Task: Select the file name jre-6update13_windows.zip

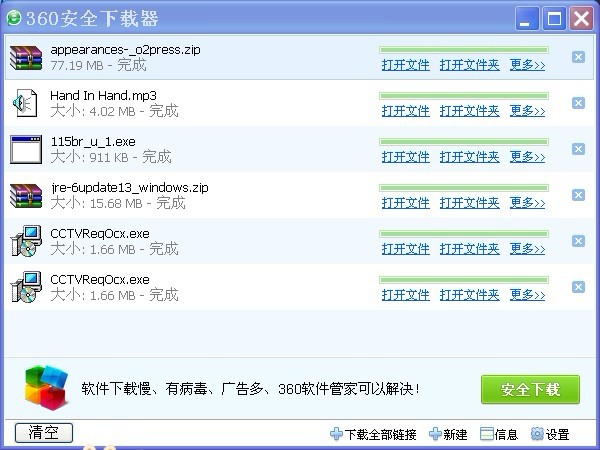Action: [x=129, y=188]
